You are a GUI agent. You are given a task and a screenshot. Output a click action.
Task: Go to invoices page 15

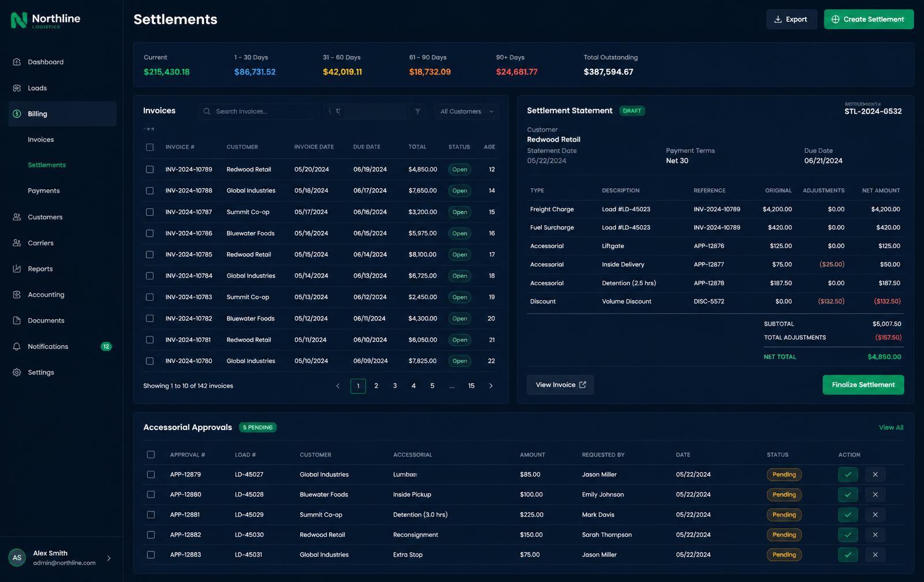coord(471,386)
